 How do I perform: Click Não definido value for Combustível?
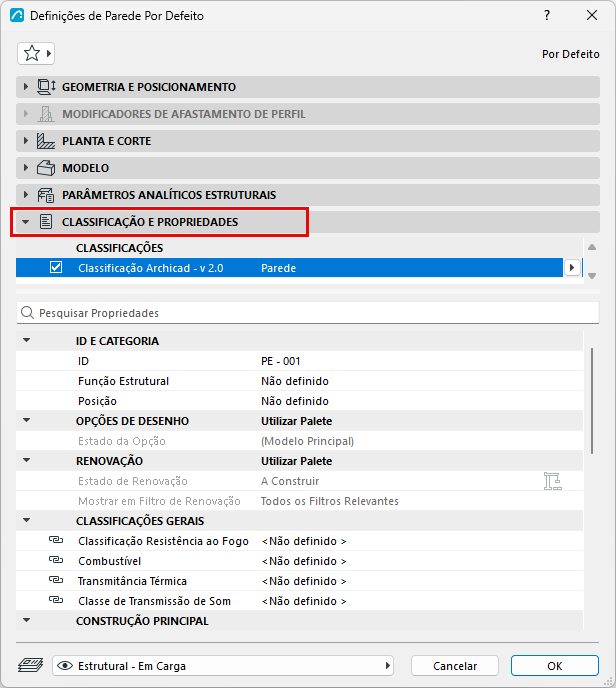click(x=304, y=561)
